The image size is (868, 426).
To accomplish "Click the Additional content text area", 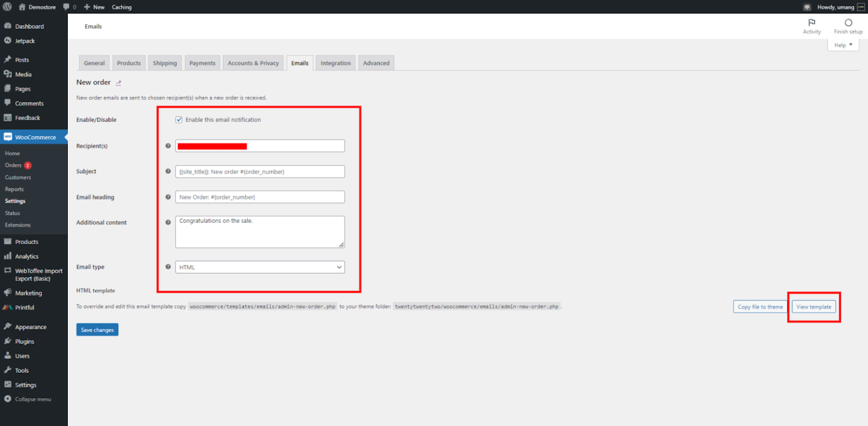I will [x=260, y=232].
